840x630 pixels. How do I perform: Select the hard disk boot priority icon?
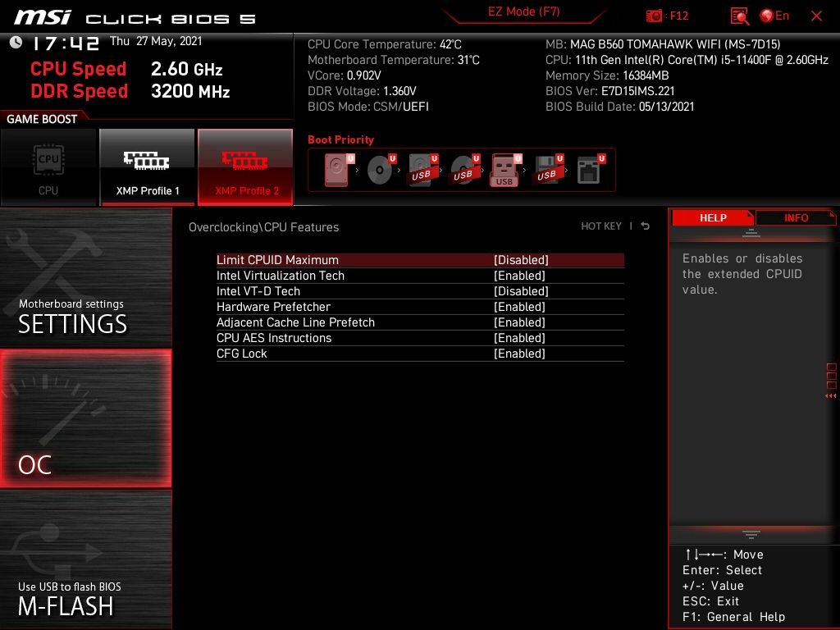338,170
